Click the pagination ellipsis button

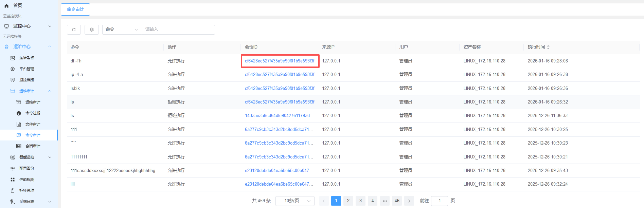[x=385, y=201]
